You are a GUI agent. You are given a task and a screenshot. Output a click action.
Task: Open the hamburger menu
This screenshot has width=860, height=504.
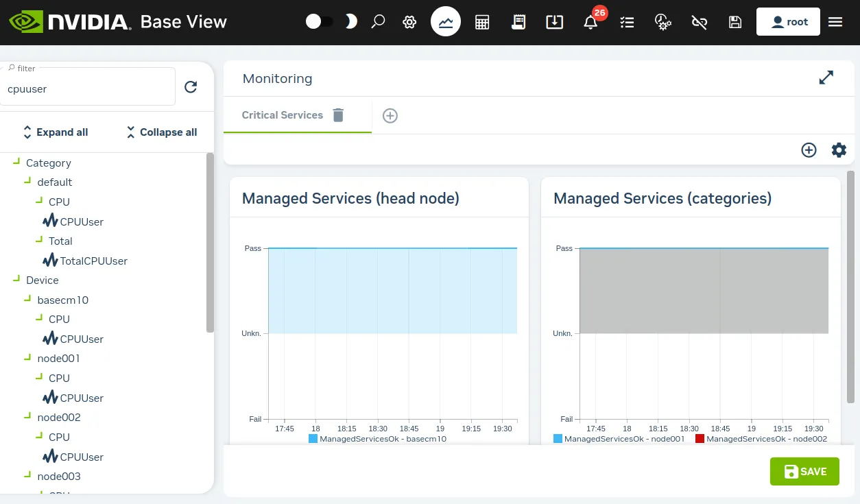pos(835,22)
